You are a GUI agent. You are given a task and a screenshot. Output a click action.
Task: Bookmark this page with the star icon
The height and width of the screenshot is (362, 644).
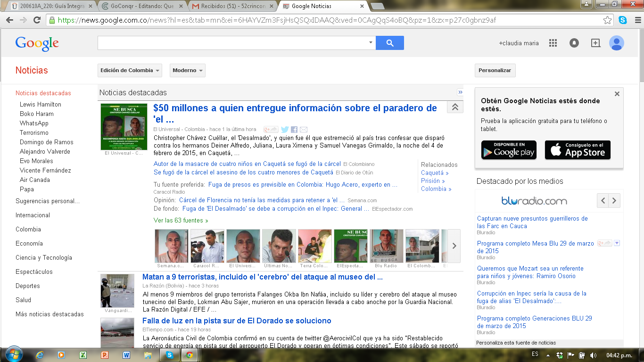[x=608, y=20]
